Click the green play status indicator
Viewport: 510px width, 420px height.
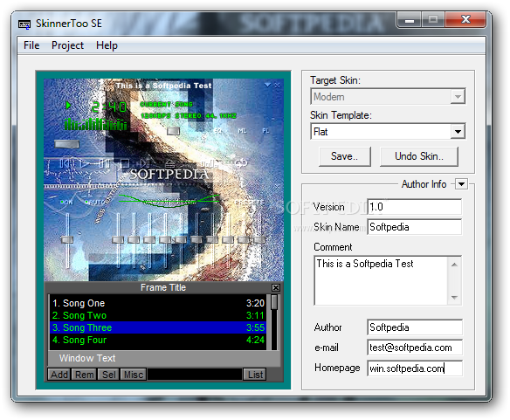68,105
